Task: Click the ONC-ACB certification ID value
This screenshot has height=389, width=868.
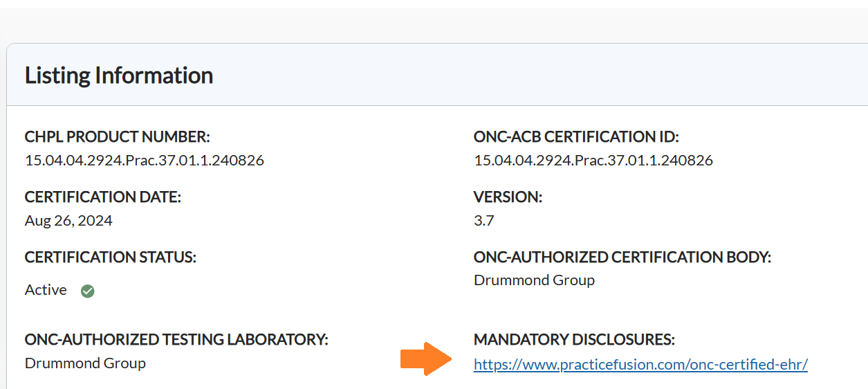Action: tap(593, 161)
